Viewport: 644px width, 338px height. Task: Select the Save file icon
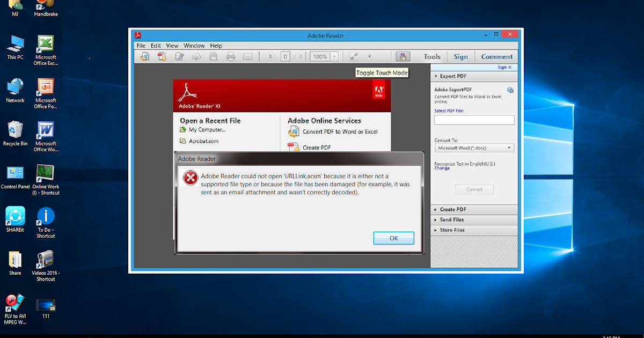coord(214,56)
